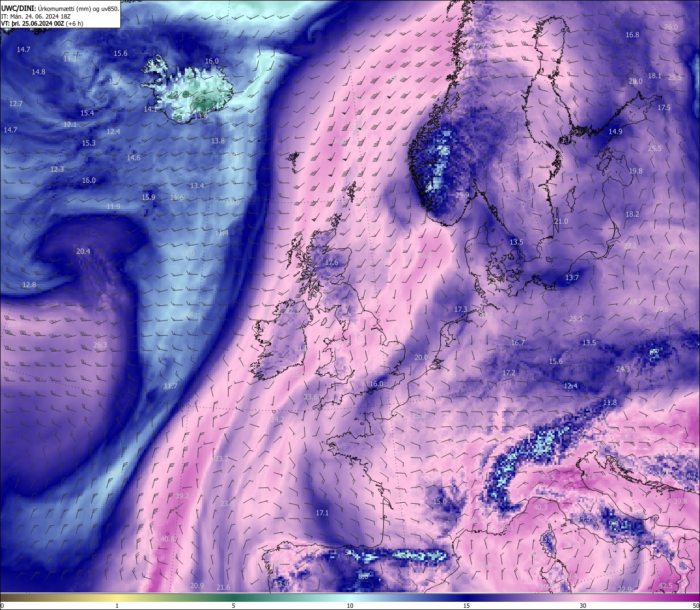Click the 23.6 value off Cornwall
The width and height of the screenshot is (700, 610).
pyautogui.click(x=311, y=397)
